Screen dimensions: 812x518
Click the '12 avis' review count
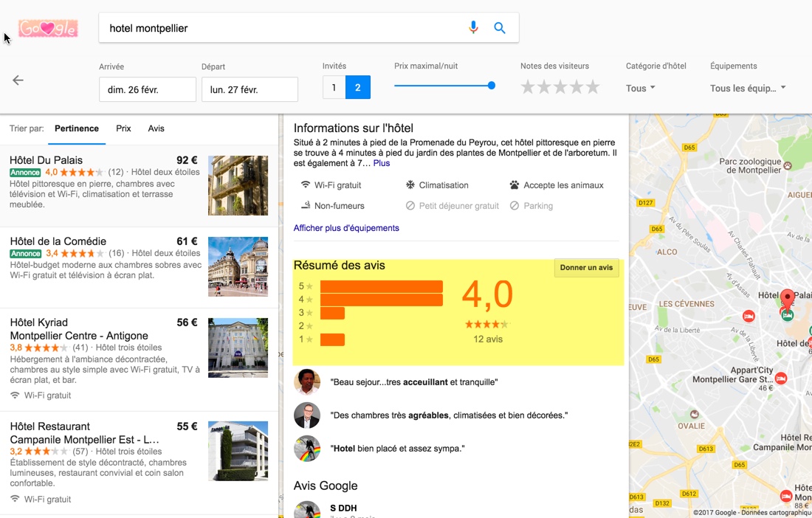(488, 339)
